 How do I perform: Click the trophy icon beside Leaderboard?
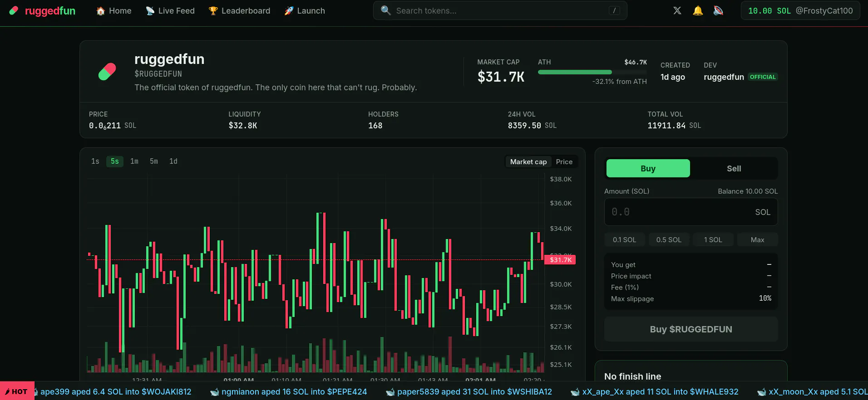click(213, 11)
